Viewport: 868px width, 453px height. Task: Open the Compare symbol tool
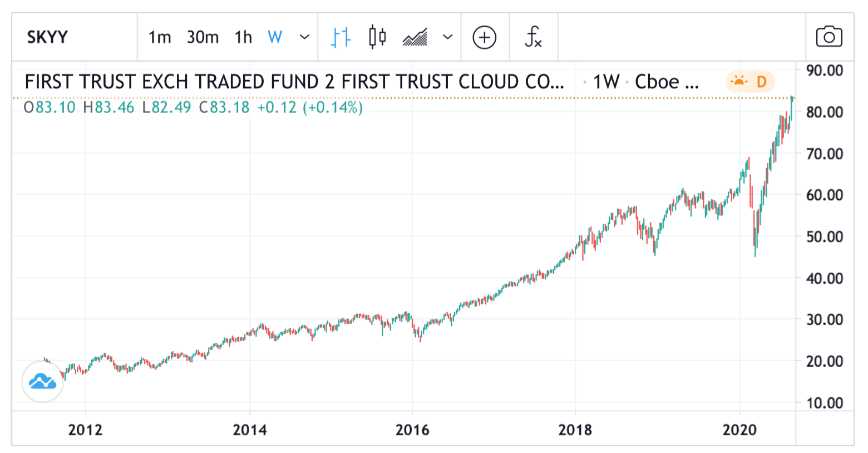tap(484, 37)
